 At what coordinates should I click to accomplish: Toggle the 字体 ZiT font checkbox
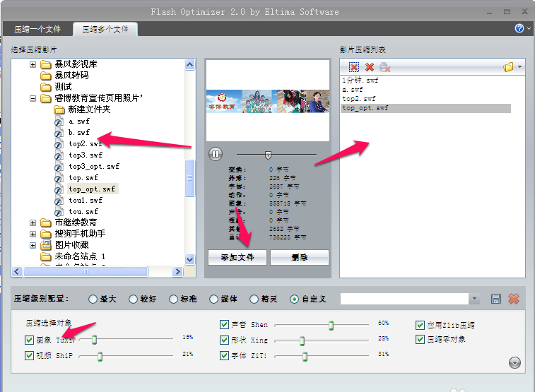tap(224, 355)
